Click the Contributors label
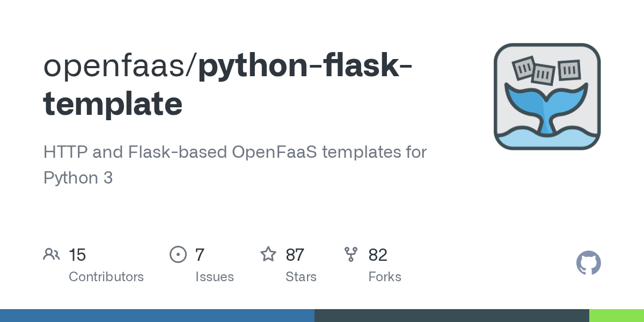The height and width of the screenshot is (322, 644). click(x=106, y=277)
